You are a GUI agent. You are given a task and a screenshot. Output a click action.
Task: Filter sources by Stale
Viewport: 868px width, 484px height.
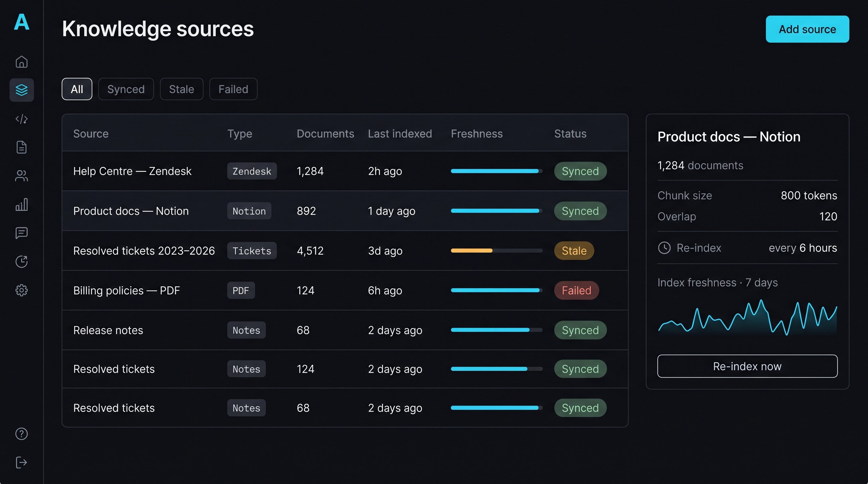pos(182,89)
